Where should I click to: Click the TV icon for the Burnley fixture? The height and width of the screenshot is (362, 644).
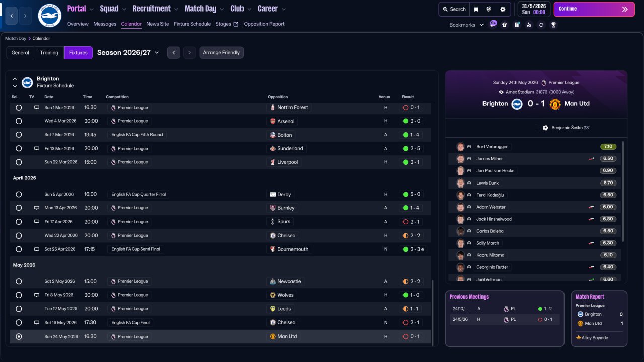[x=37, y=208]
